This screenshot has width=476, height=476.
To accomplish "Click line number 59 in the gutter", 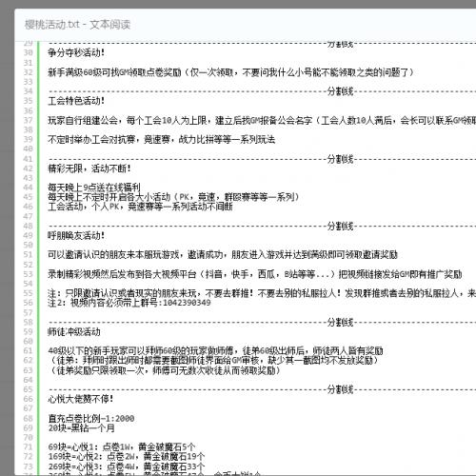I will pyautogui.click(x=28, y=332).
